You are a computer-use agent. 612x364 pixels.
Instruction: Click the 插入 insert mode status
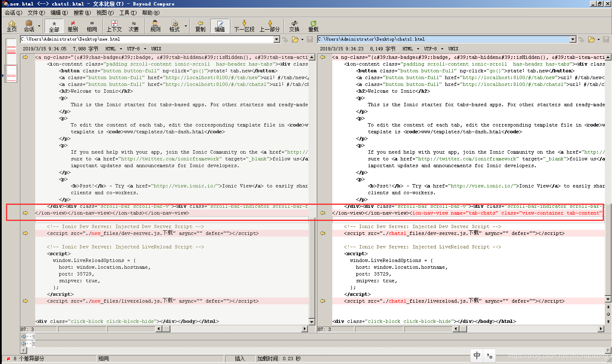point(240,358)
